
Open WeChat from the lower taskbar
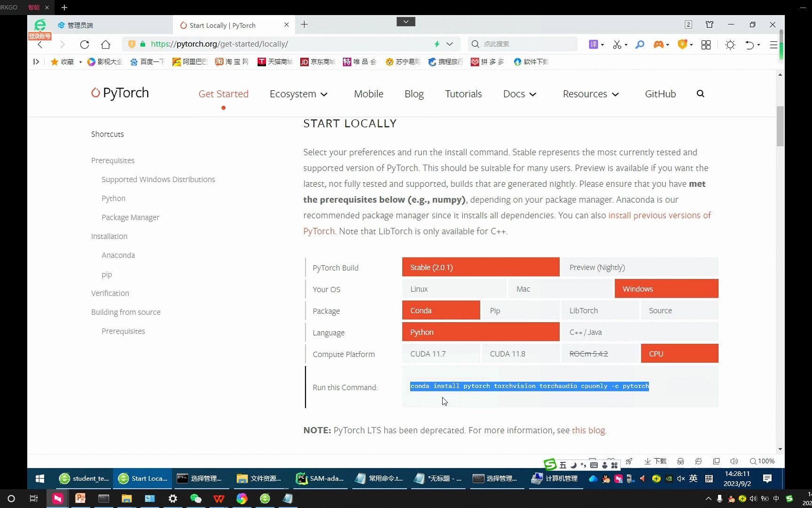tap(195, 499)
